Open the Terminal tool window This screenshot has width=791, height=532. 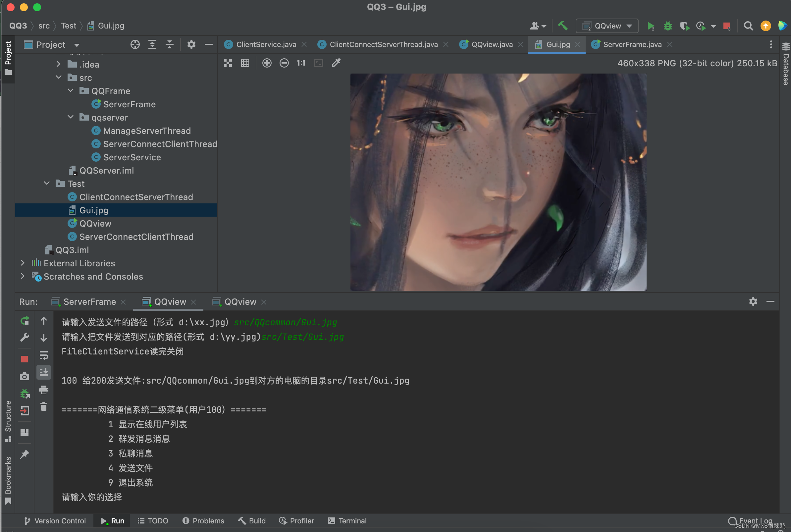click(347, 520)
